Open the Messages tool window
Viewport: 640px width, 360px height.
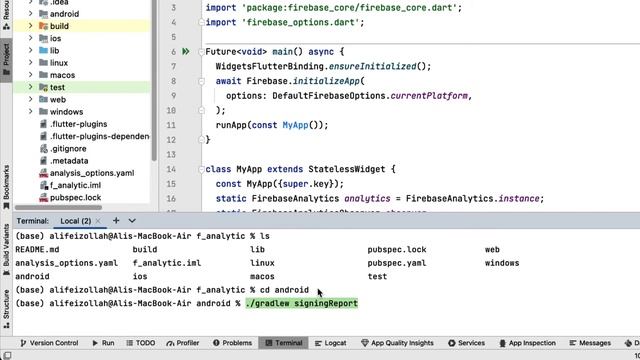(x=590, y=343)
